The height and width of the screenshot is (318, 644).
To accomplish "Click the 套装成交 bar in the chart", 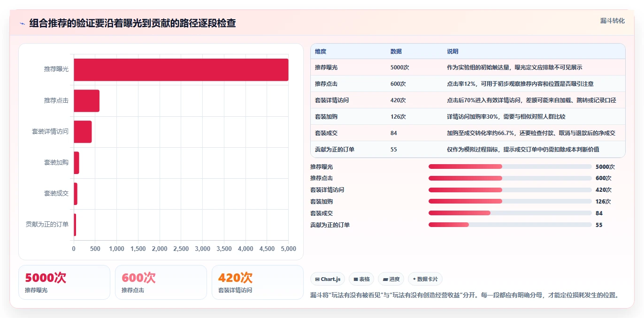I will click(x=76, y=194).
